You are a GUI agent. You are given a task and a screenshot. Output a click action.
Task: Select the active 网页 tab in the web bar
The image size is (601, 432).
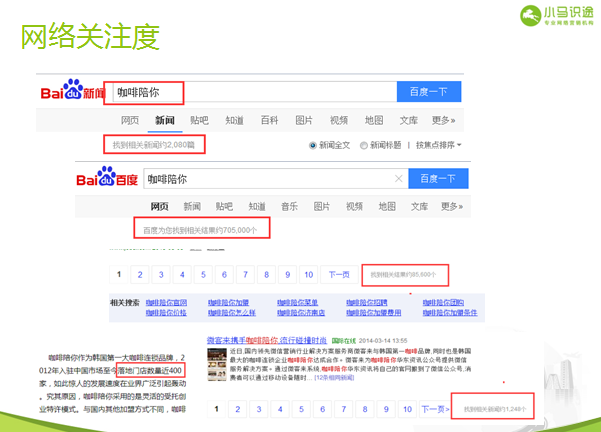pyautogui.click(x=159, y=207)
